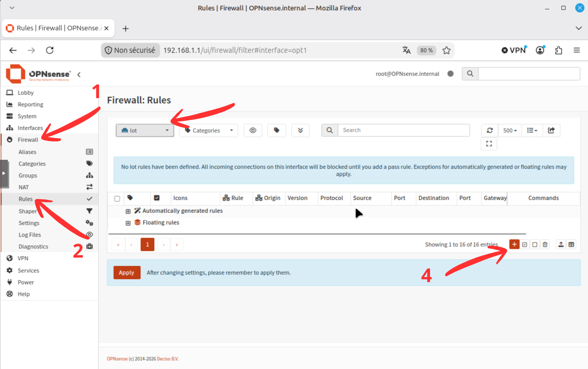Bookmark this page with the star icon

(x=446, y=50)
